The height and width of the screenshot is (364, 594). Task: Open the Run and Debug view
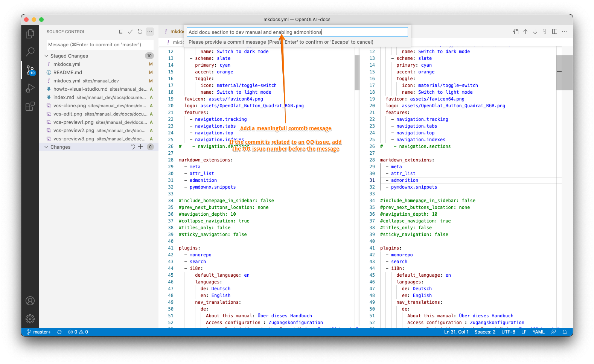pos(30,88)
